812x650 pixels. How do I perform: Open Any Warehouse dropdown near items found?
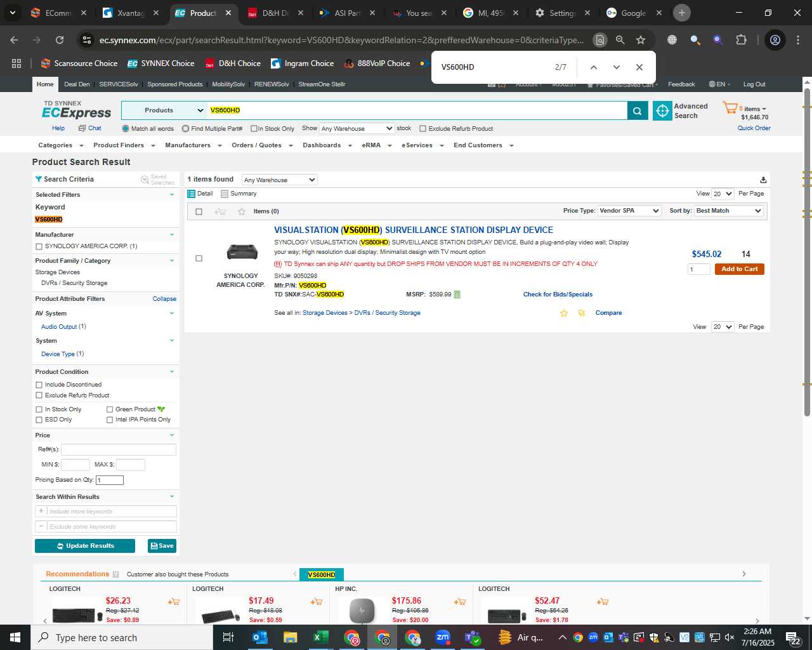[x=279, y=180]
